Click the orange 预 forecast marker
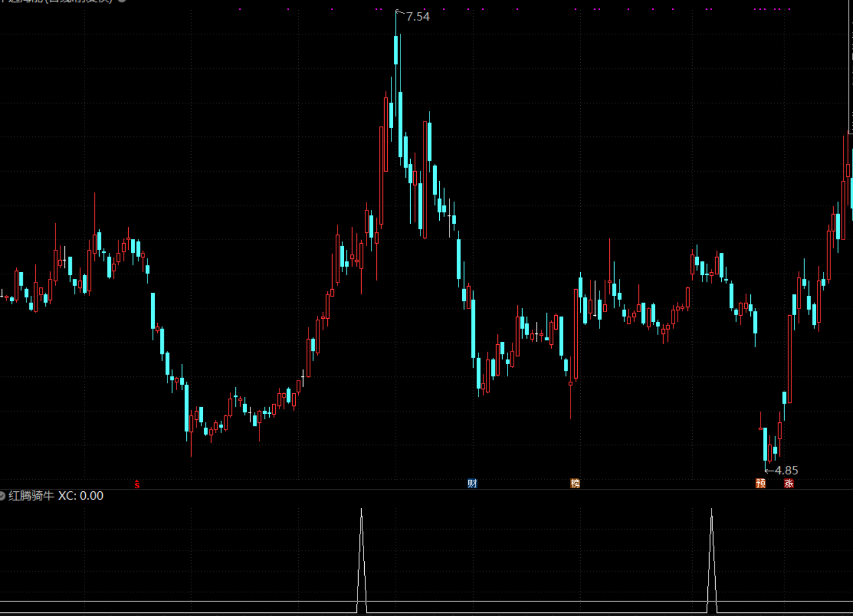Image resolution: width=853 pixels, height=616 pixels. 761,483
